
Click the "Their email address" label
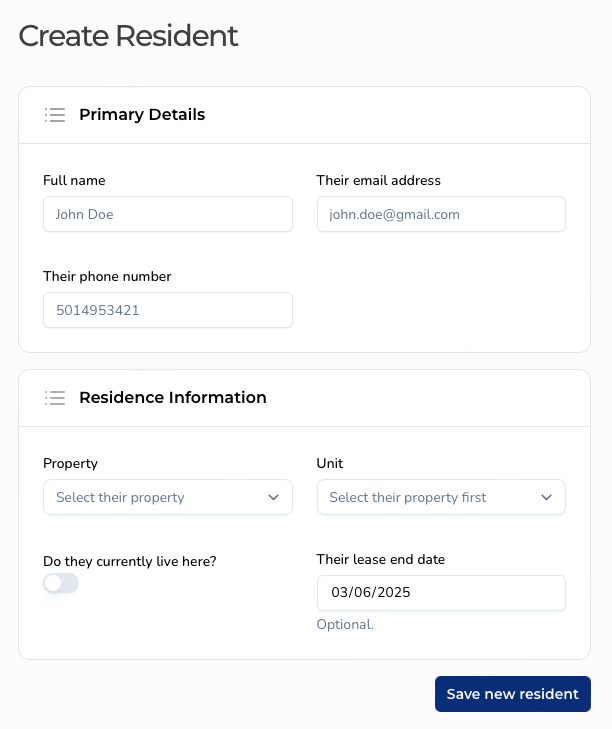point(379,180)
